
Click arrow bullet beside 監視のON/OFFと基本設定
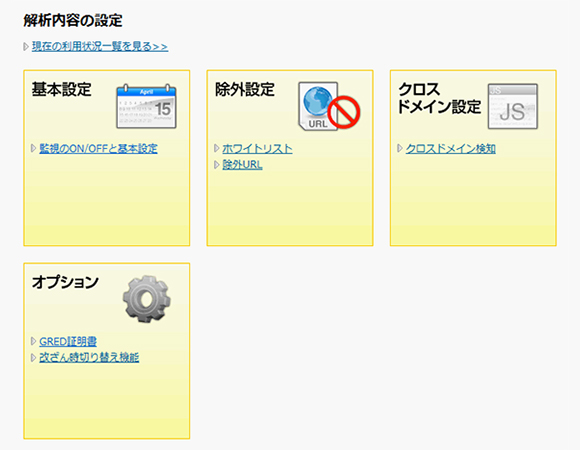[x=33, y=149]
